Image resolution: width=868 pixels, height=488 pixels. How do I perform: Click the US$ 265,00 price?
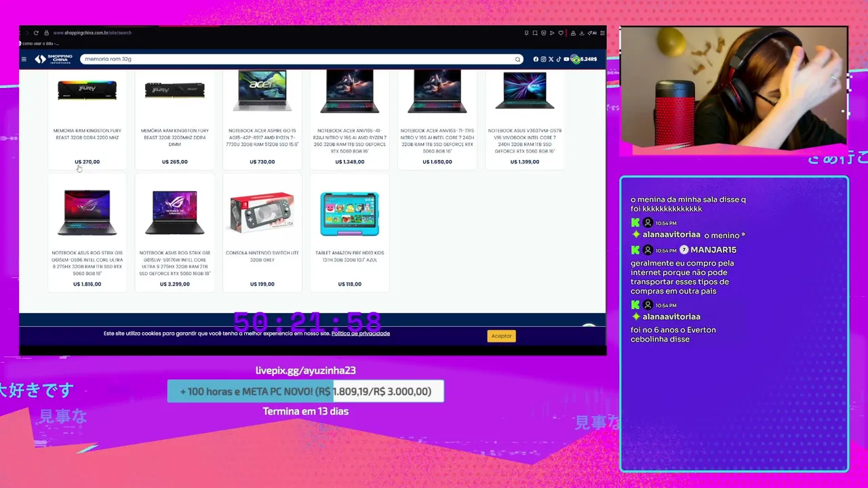(x=175, y=162)
